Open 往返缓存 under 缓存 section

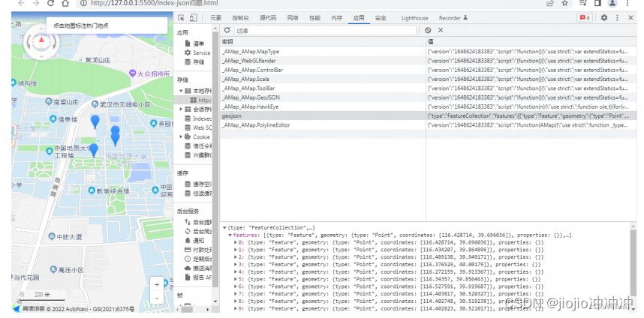(x=197, y=193)
